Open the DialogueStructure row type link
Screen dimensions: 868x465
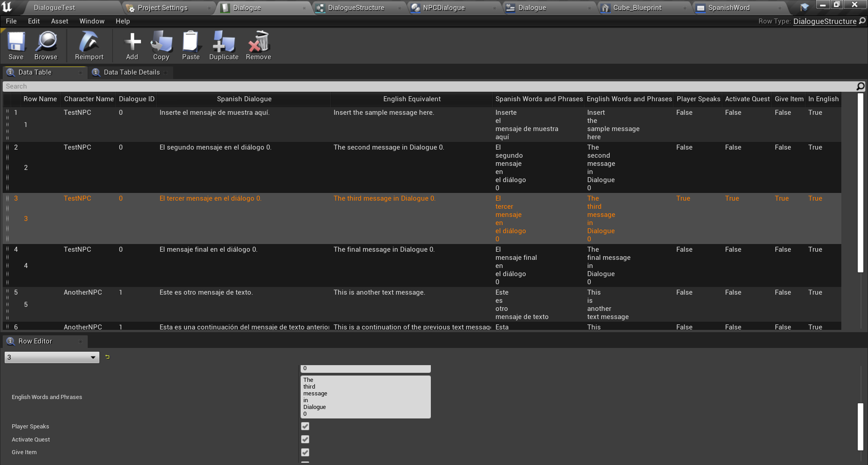[x=825, y=21]
